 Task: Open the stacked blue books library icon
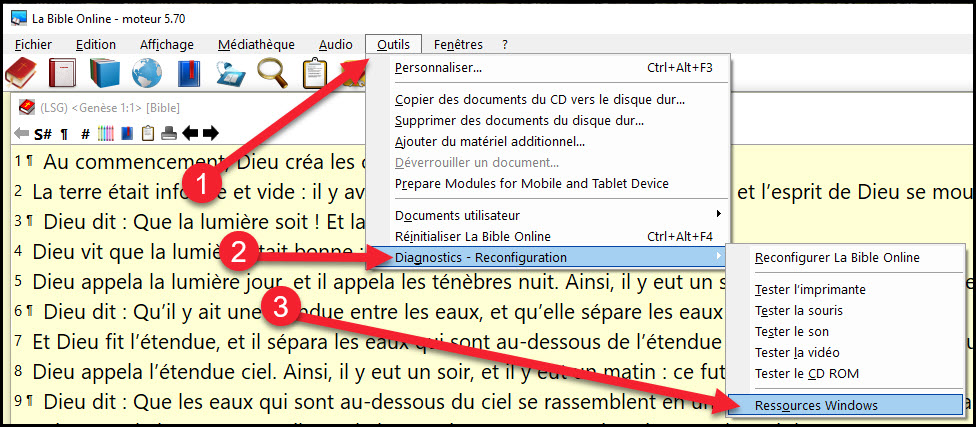(104, 73)
